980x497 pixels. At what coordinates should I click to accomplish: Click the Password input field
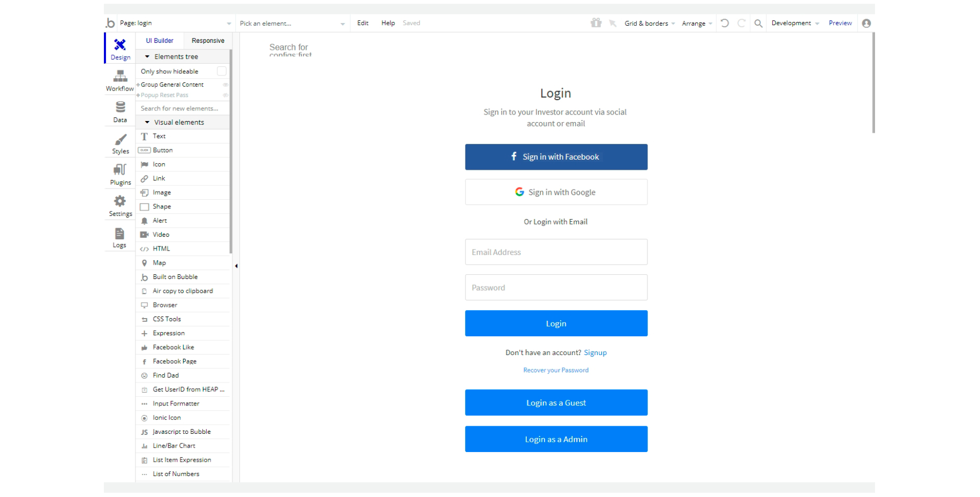pyautogui.click(x=556, y=288)
